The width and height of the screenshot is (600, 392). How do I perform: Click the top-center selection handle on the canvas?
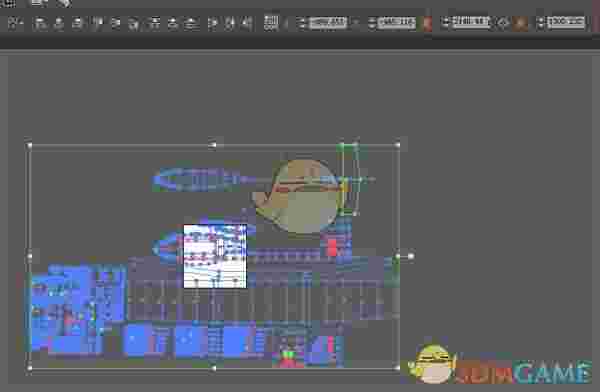point(214,145)
